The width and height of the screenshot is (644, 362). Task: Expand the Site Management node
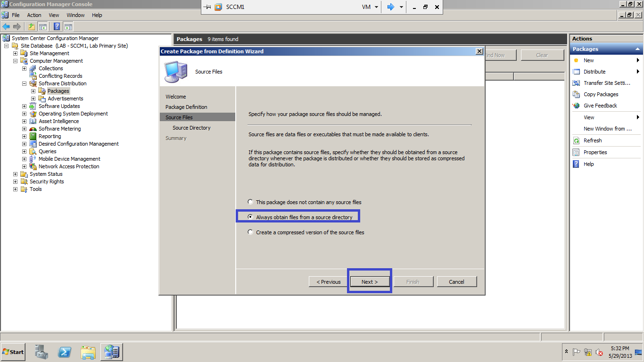tap(16, 53)
